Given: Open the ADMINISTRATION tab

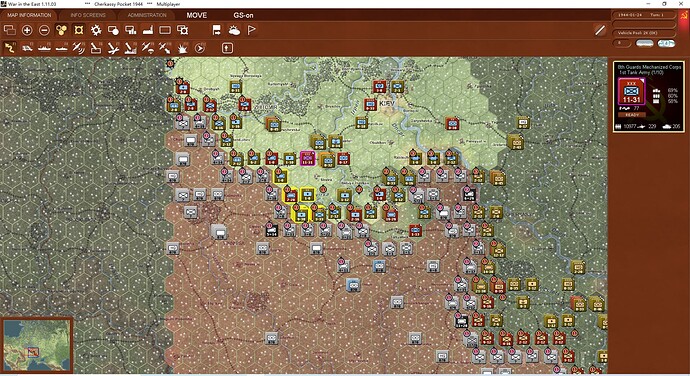Looking at the screenshot, I should pyautogui.click(x=147, y=15).
